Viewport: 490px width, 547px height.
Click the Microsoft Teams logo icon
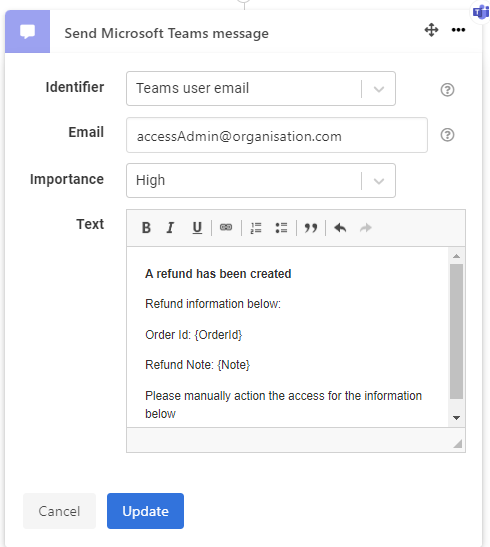481,12
